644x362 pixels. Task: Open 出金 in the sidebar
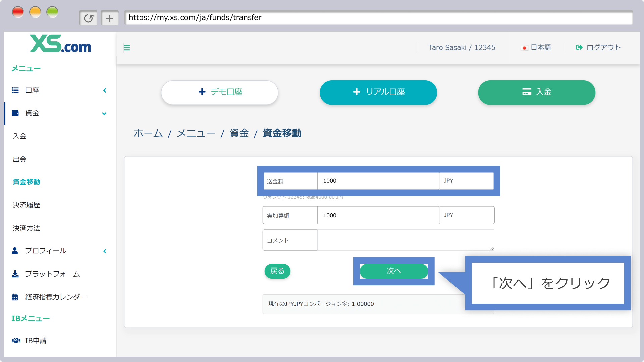(x=20, y=159)
